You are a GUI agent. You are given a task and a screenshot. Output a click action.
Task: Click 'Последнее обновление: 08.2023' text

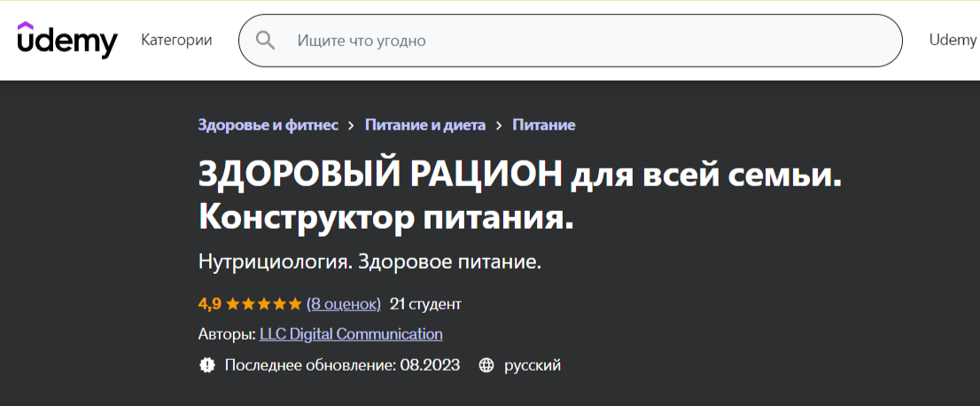click(343, 365)
